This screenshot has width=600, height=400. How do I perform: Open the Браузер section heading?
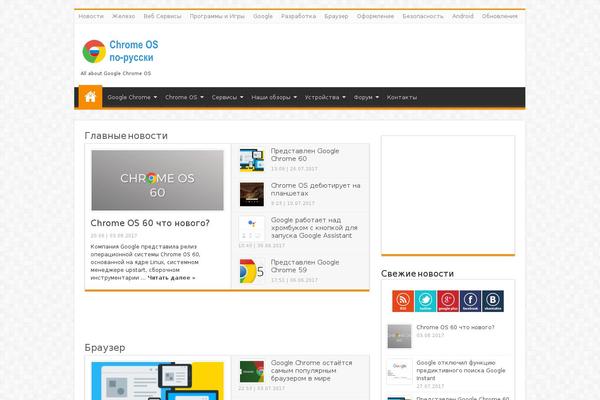point(105,348)
